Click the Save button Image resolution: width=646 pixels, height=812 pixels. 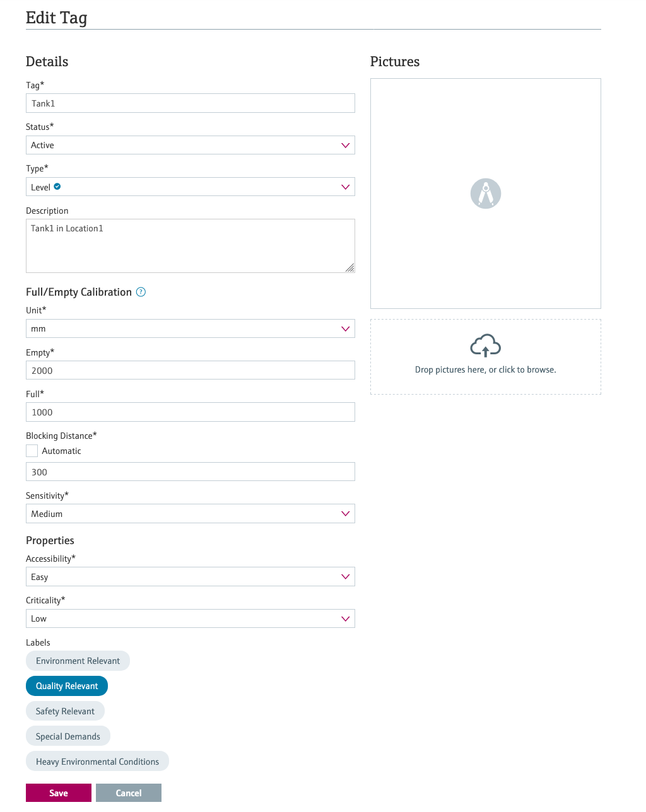(59, 793)
